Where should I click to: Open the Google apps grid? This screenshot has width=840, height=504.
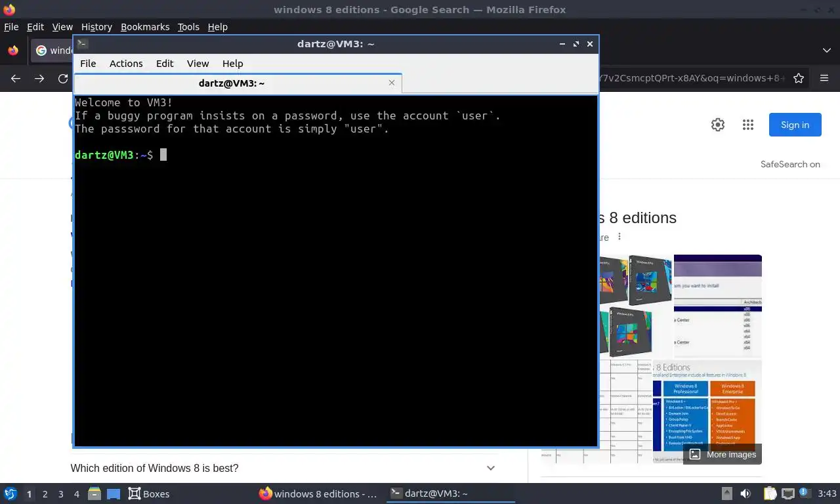[747, 125]
